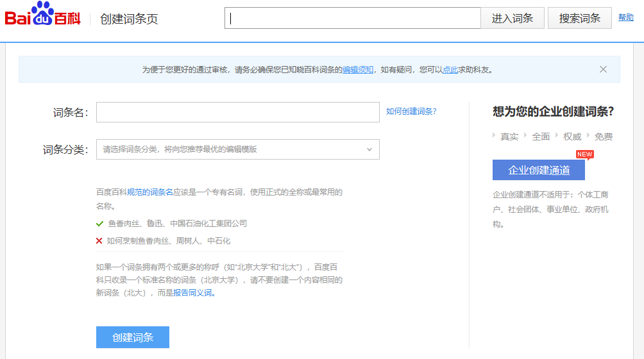Open the 帮助 link
Image resolution: width=644 pixels, height=359 pixels.
pyautogui.click(x=625, y=17)
